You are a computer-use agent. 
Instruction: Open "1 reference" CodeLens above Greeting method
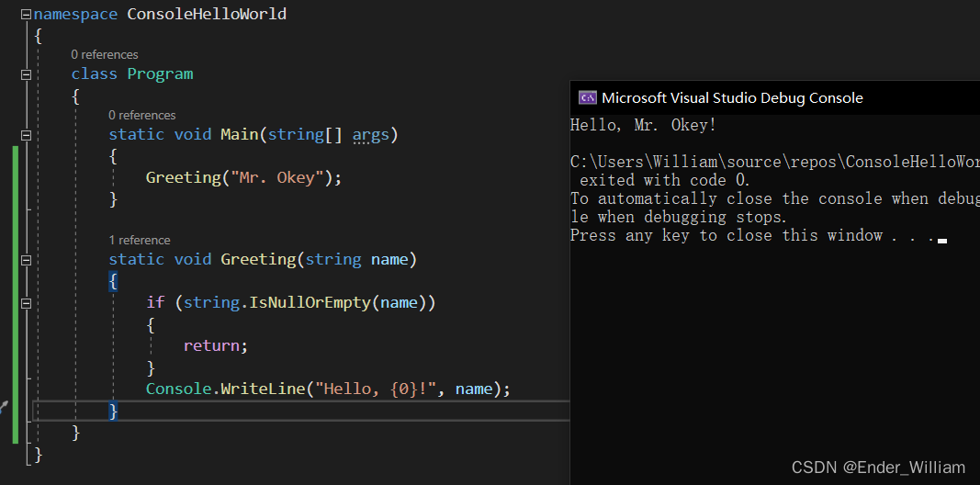click(x=139, y=240)
